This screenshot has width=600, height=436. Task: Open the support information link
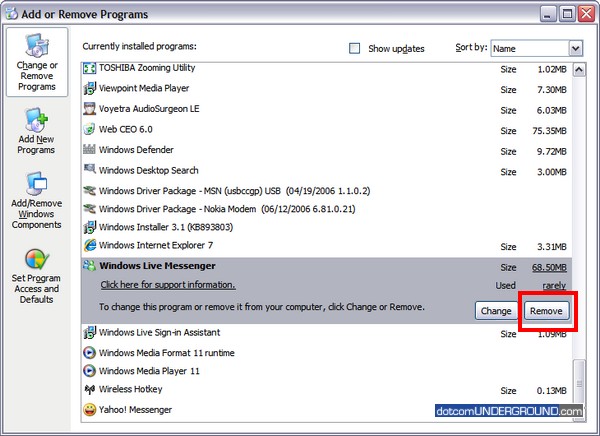point(168,285)
